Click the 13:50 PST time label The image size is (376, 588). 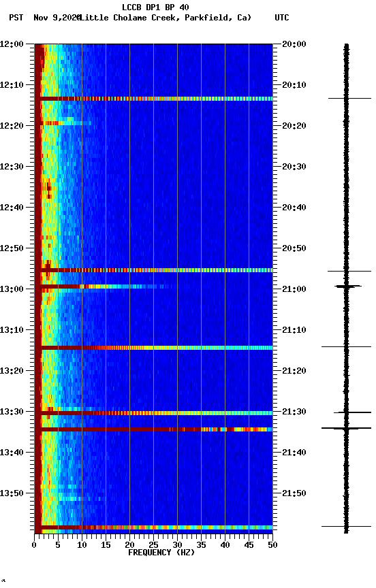tap(12, 493)
